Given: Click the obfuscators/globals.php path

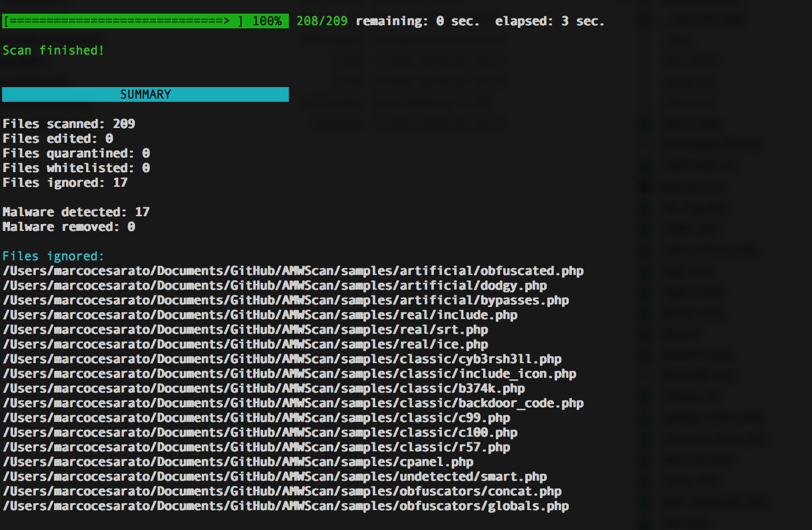Looking at the screenshot, I should click(x=286, y=506).
